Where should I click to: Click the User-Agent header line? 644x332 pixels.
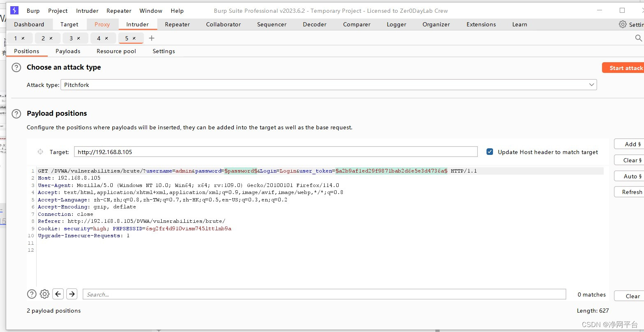pos(188,185)
